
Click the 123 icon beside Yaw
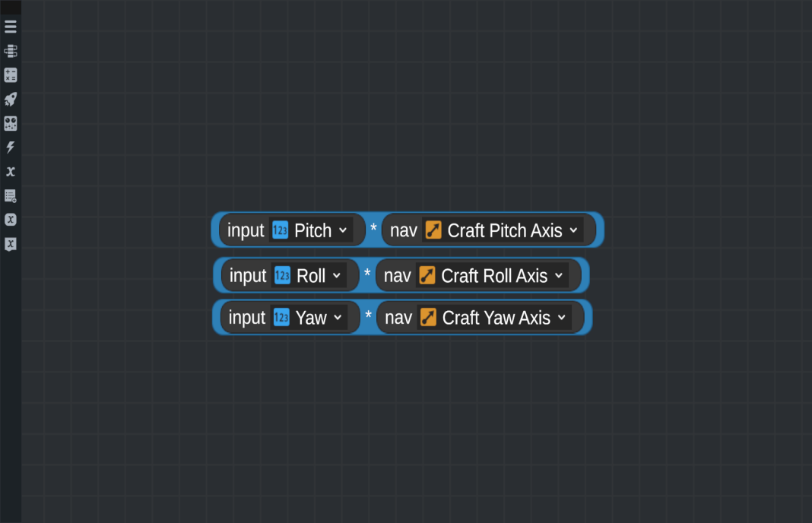pyautogui.click(x=281, y=318)
